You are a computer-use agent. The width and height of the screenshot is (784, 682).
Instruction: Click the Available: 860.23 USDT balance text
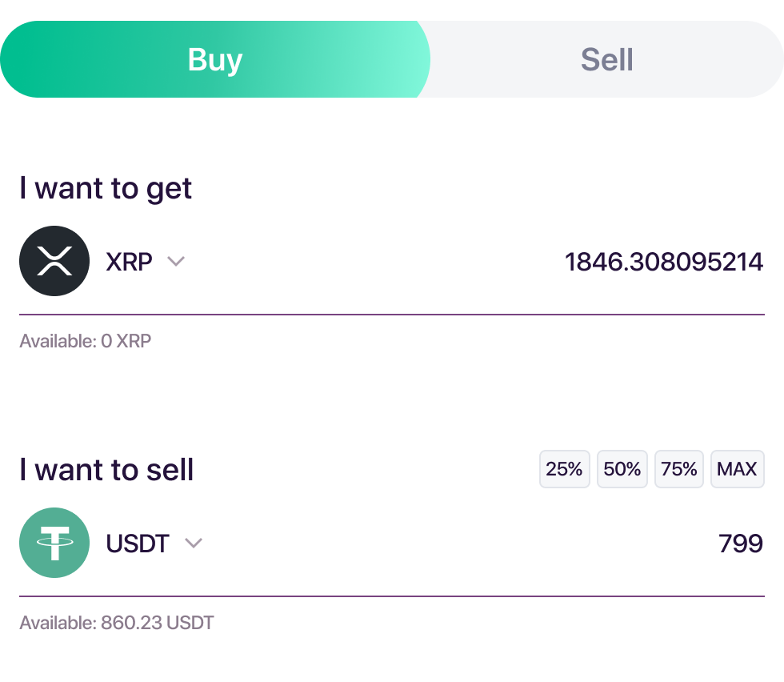(117, 623)
